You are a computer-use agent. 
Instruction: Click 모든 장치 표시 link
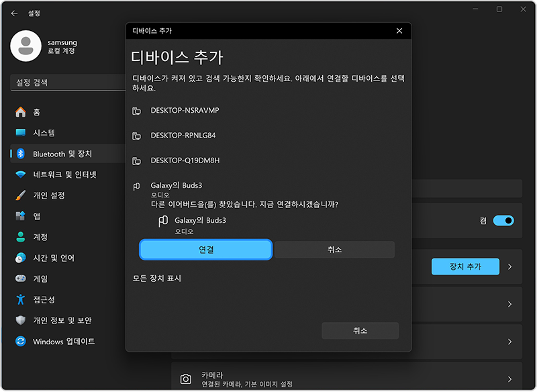pyautogui.click(x=157, y=279)
